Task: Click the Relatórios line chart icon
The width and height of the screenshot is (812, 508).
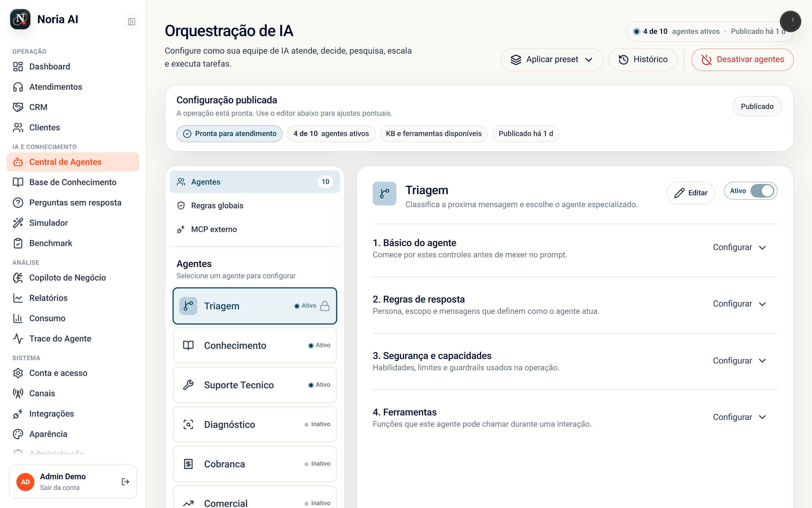Action: click(18, 298)
